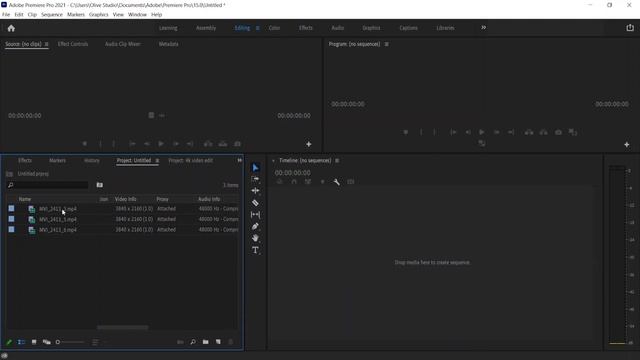This screenshot has height=360, width=640.
Task: Open Editing workspace menu
Action: 257,28
